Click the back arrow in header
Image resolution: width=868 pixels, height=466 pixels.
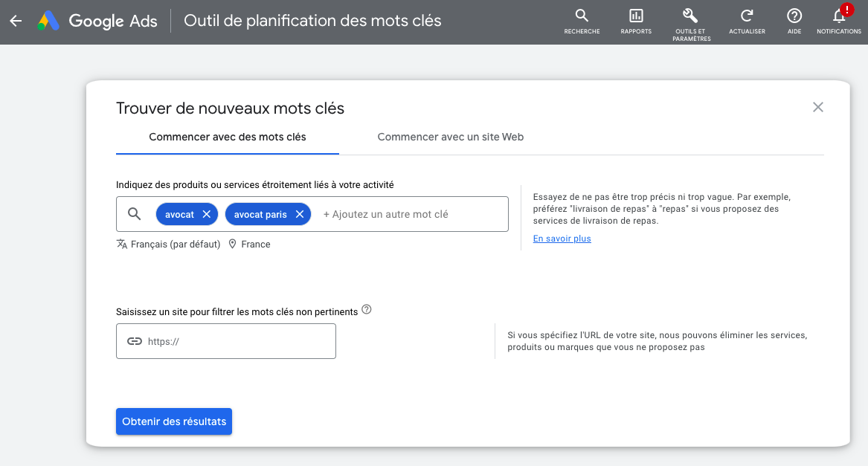pyautogui.click(x=16, y=21)
